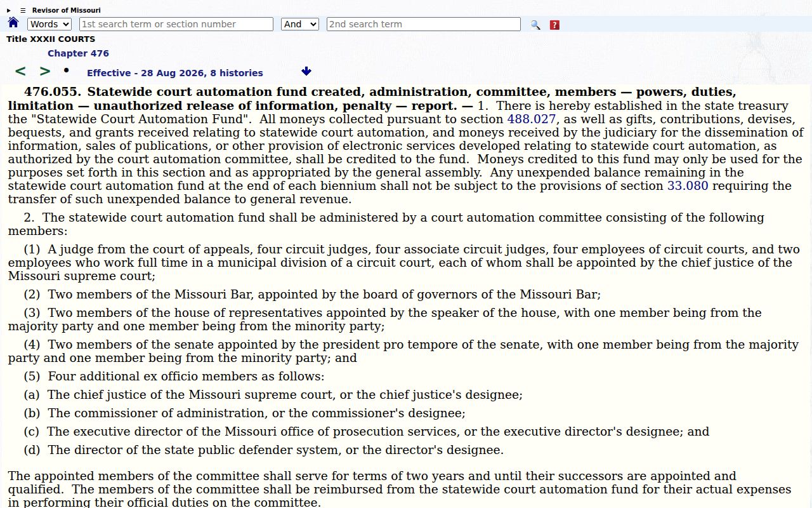Open Effective 28 Aug 2026 histories link
The width and height of the screenshot is (812, 508).
pos(175,73)
